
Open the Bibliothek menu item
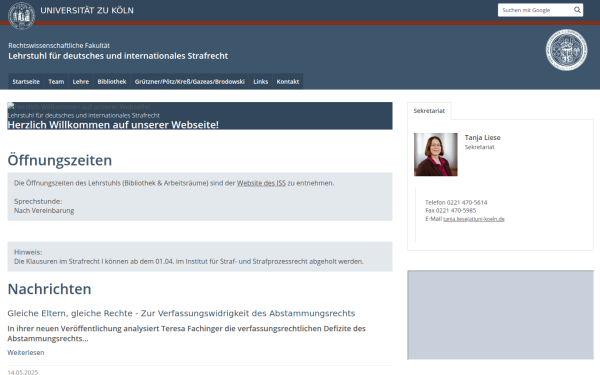[x=112, y=82]
